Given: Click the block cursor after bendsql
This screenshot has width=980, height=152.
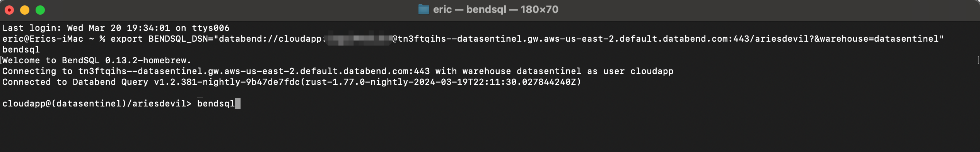Looking at the screenshot, I should 238,103.
